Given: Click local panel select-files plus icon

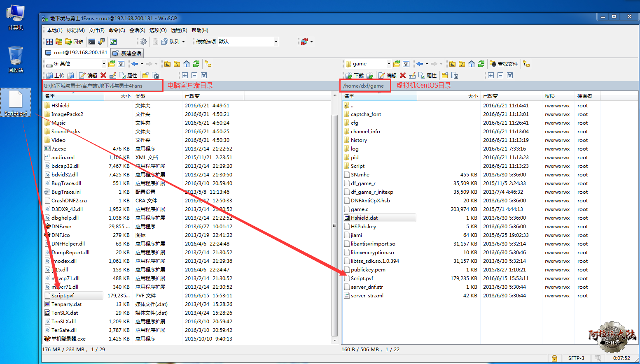Looking at the screenshot, I should 185,75.
